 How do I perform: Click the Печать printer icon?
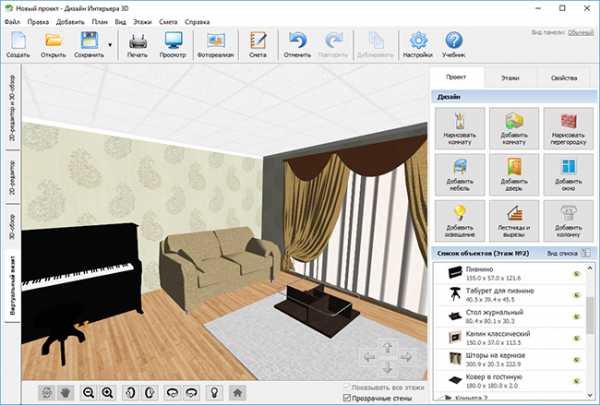click(135, 44)
